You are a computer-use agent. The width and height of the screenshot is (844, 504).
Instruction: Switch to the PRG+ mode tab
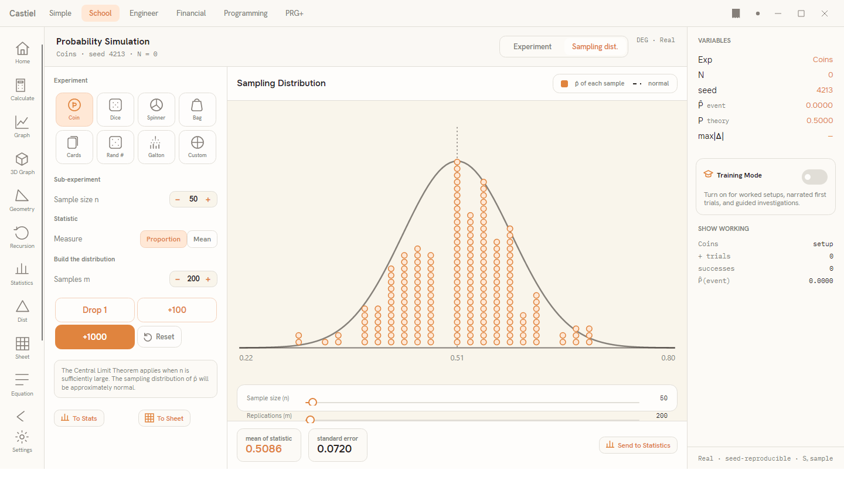click(x=294, y=13)
